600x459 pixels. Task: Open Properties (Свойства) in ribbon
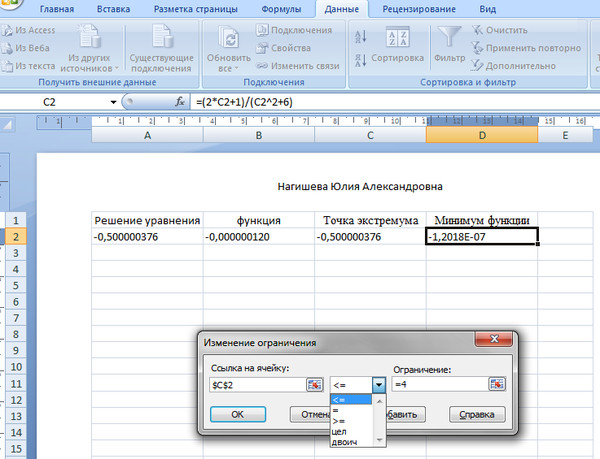(284, 48)
